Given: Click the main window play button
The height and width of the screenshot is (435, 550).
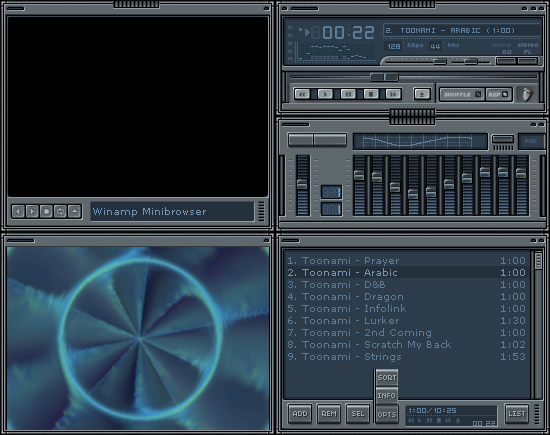Looking at the screenshot, I should (x=325, y=94).
